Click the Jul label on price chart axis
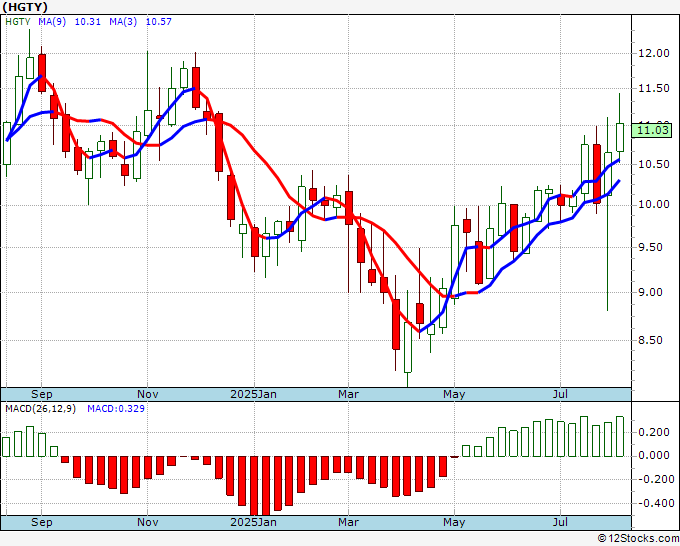Viewport: 680px width, 546px height. pos(560,394)
